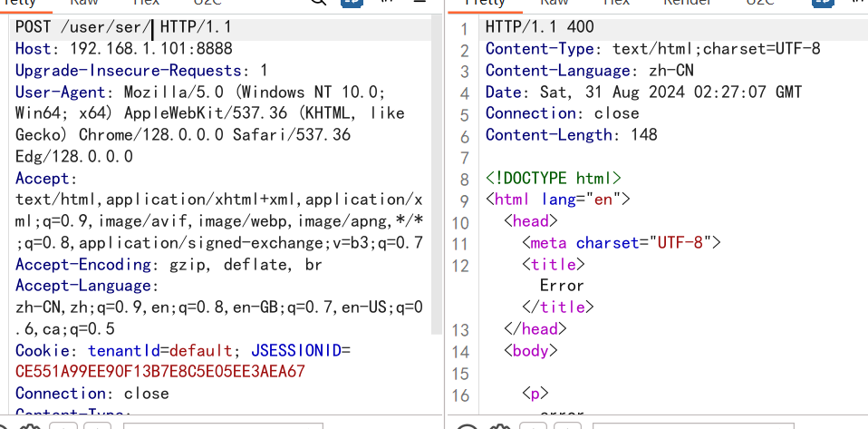The image size is (868, 429).
Task: Select the Date header Sat, 31 Aug 2024
Action: tap(644, 92)
